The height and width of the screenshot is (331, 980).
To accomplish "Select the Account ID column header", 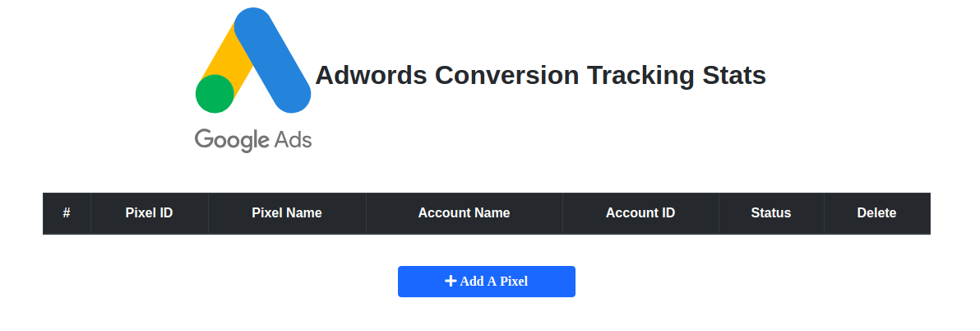I will click(x=640, y=212).
